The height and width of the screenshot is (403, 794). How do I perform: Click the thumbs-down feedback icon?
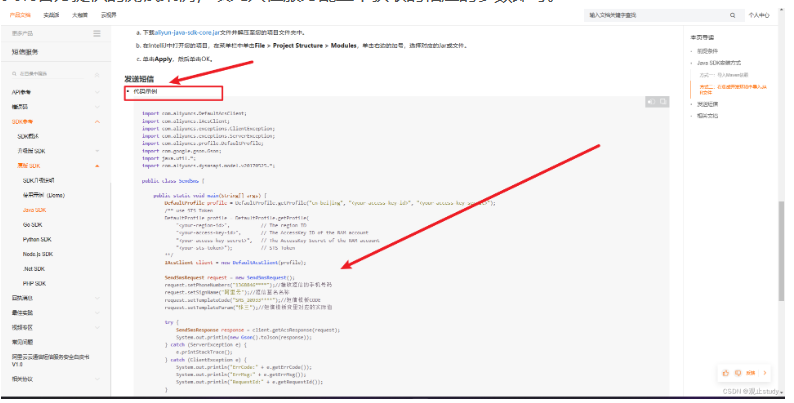738,373
